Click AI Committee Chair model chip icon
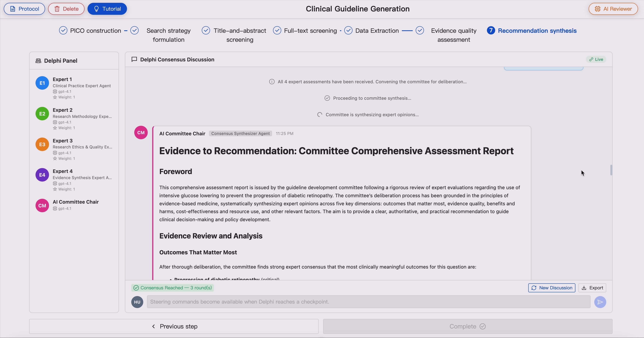 [x=55, y=209]
